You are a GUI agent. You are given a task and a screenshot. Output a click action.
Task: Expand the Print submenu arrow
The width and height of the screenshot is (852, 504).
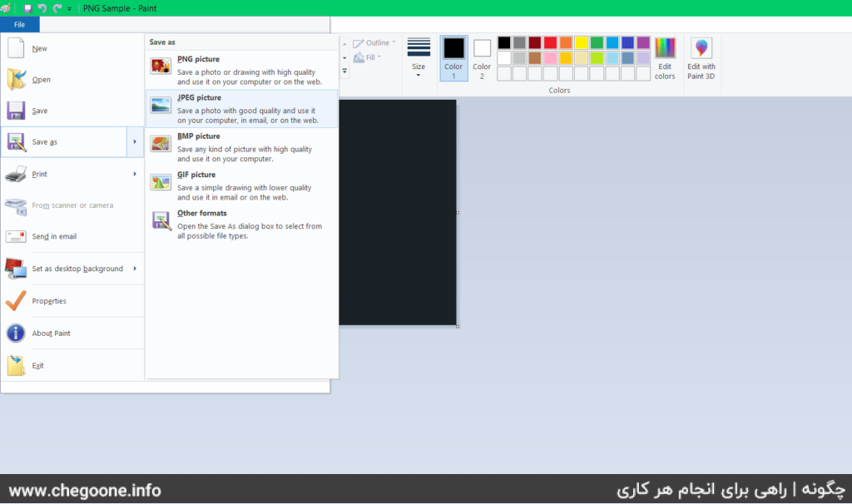pyautogui.click(x=135, y=174)
